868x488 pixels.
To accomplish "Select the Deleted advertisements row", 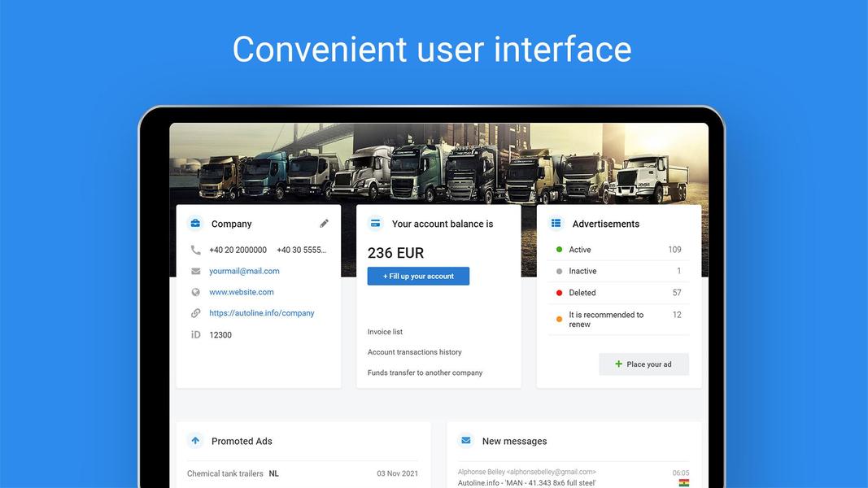I will 618,293.
